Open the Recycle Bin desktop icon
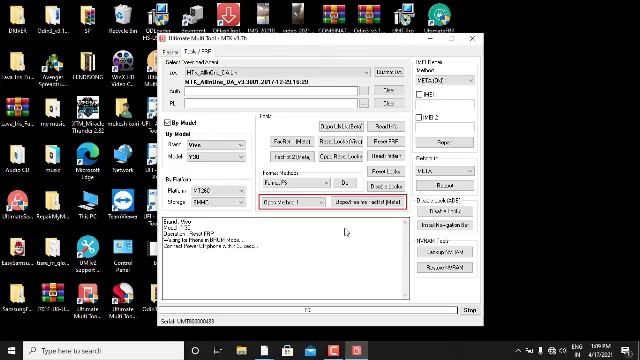Image resolution: width=640 pixels, height=360 pixels. tap(122, 18)
